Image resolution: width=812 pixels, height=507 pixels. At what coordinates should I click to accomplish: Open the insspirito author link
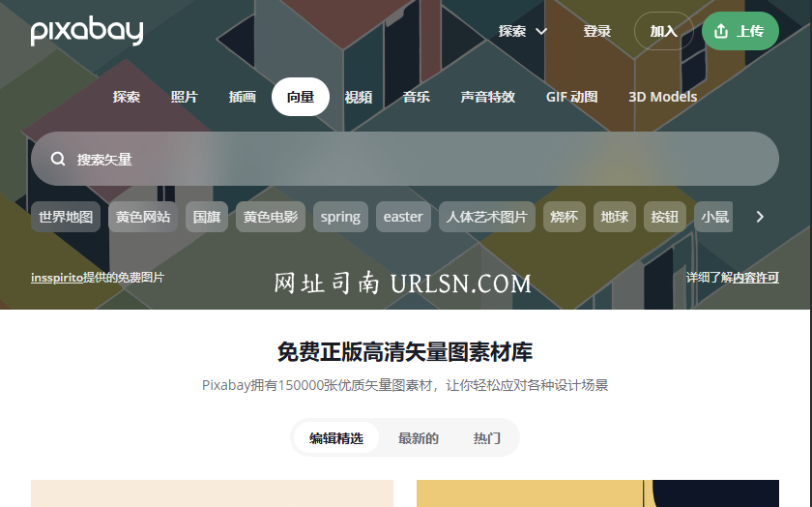point(56,278)
